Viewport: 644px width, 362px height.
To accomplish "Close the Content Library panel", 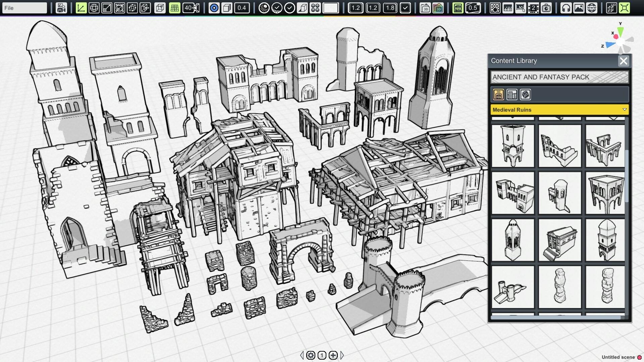I will [624, 61].
